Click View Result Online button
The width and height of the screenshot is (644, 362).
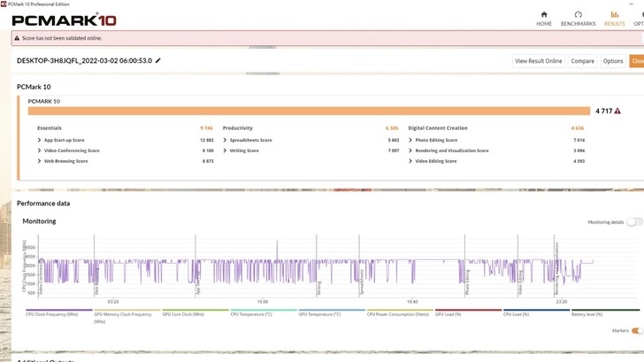click(x=539, y=61)
